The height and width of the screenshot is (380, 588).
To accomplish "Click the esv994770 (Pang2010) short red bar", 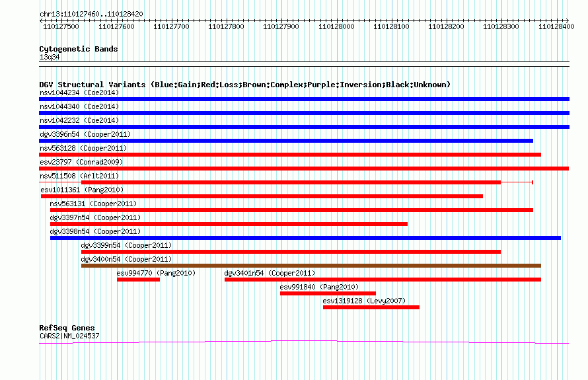I will (x=138, y=280).
